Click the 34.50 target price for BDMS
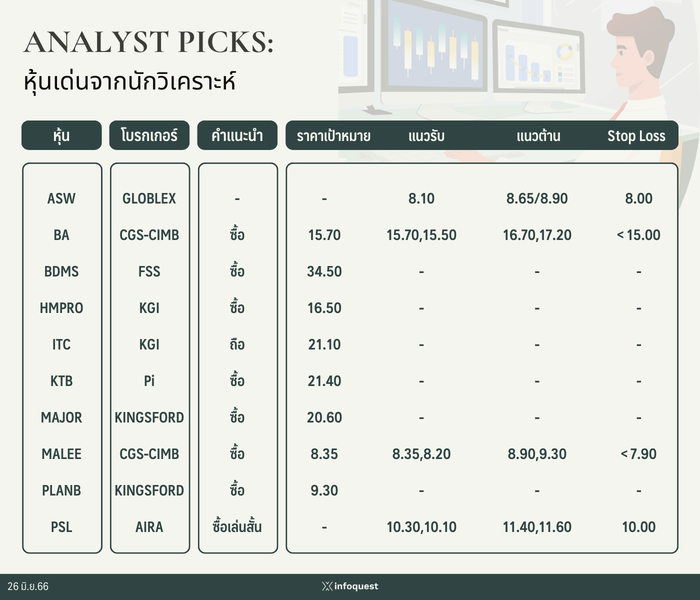Screen dimensions: 700x600 (324, 271)
